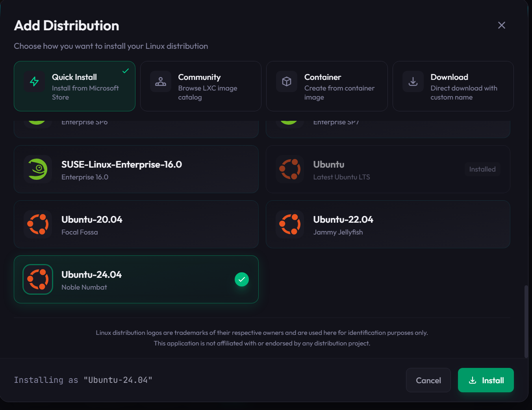Click the Installed badge on Ubuntu
The image size is (532, 410).
click(482, 169)
